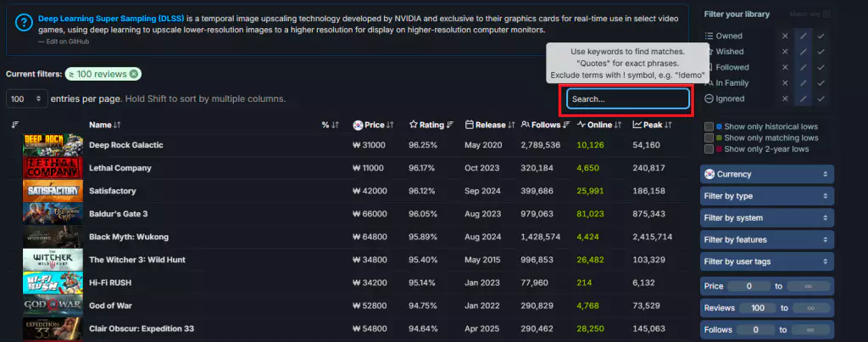The width and height of the screenshot is (868, 342).
Task: Open the Lethal Company game page
Action: tap(120, 168)
